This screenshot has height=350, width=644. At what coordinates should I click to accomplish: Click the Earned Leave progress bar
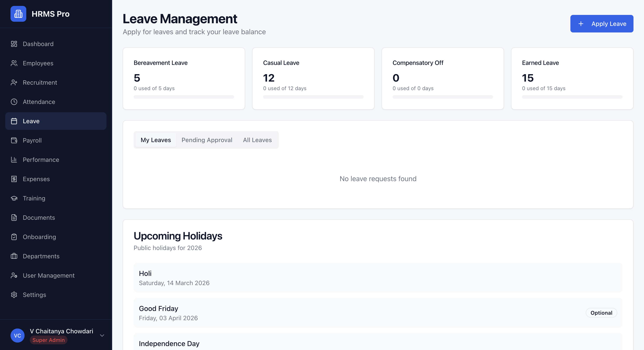pyautogui.click(x=572, y=97)
